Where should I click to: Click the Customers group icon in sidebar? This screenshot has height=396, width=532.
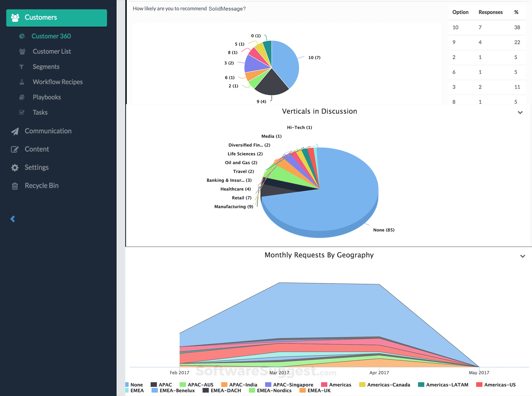(x=15, y=18)
